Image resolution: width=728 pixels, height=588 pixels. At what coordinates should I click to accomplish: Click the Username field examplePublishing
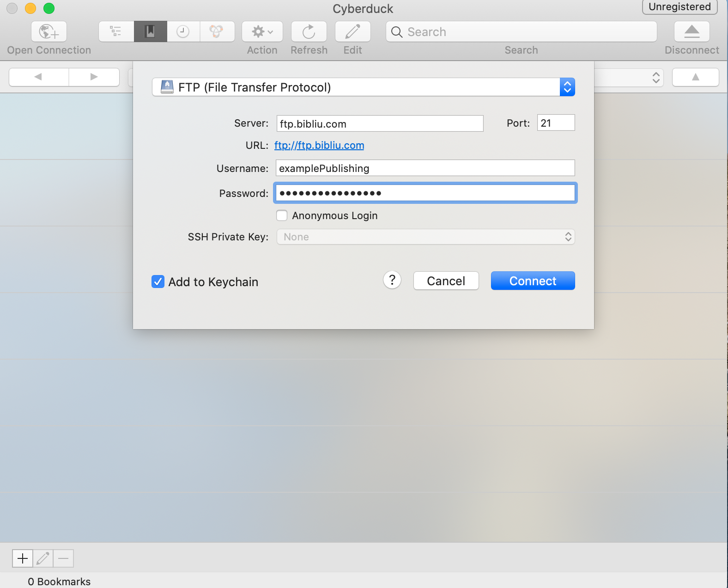tap(425, 168)
